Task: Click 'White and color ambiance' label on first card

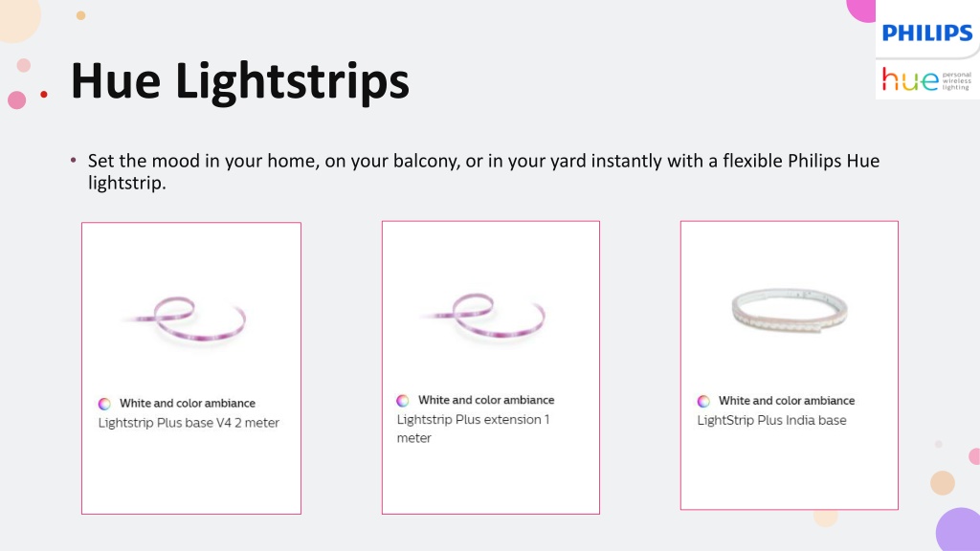Action: click(x=188, y=404)
